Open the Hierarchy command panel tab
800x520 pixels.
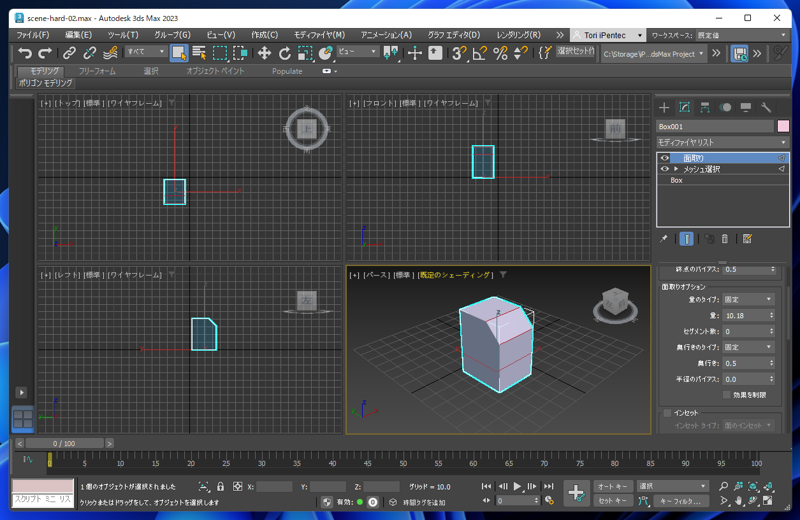(x=705, y=107)
